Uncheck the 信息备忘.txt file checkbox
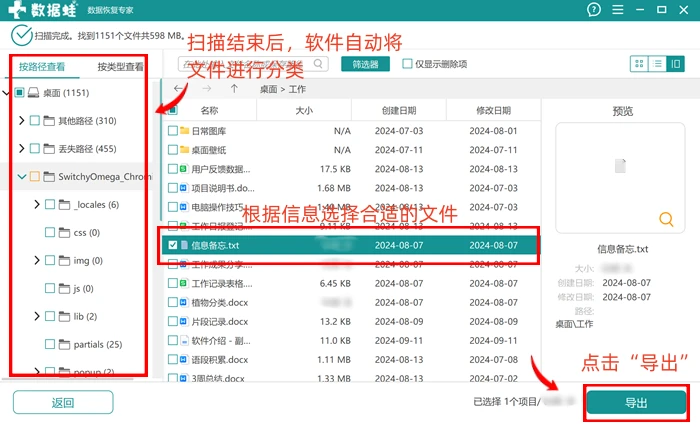 (173, 245)
